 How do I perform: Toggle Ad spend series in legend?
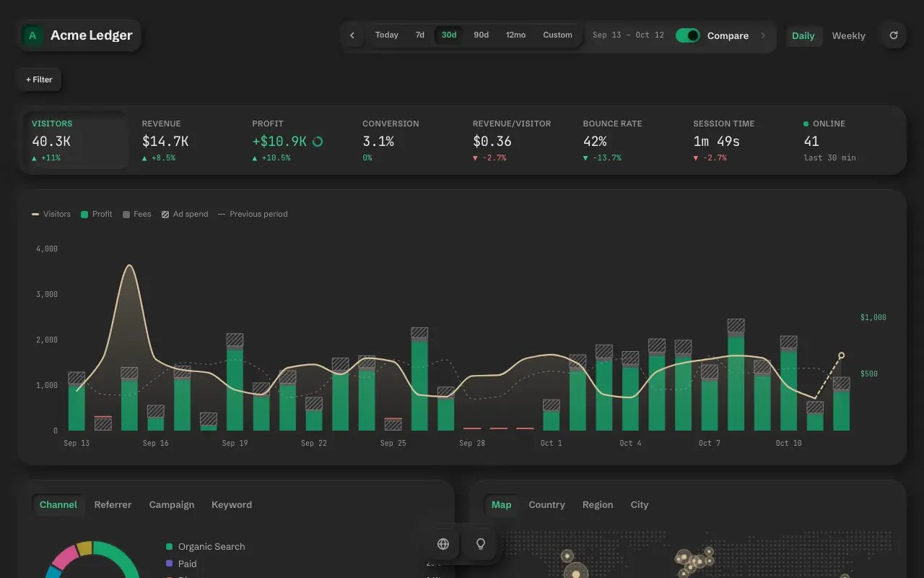point(185,214)
